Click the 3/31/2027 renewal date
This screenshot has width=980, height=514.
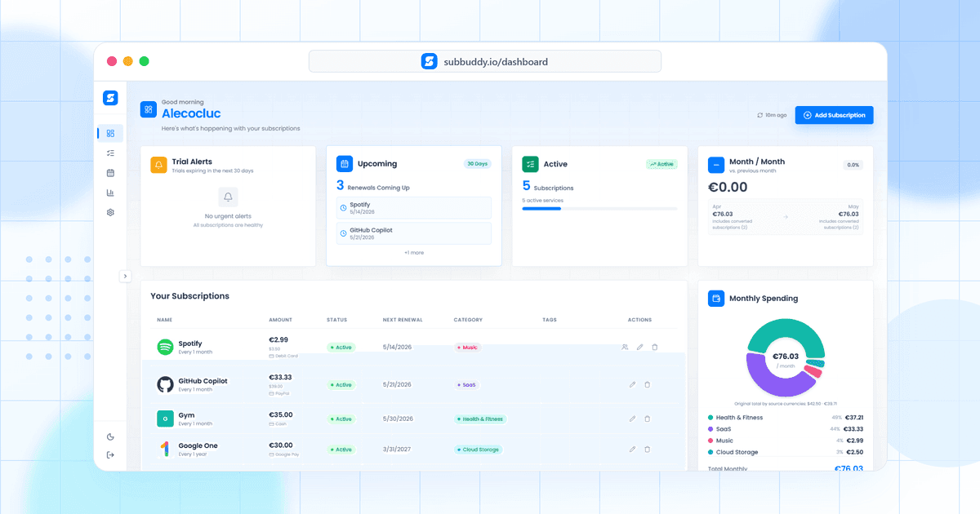coord(398,450)
